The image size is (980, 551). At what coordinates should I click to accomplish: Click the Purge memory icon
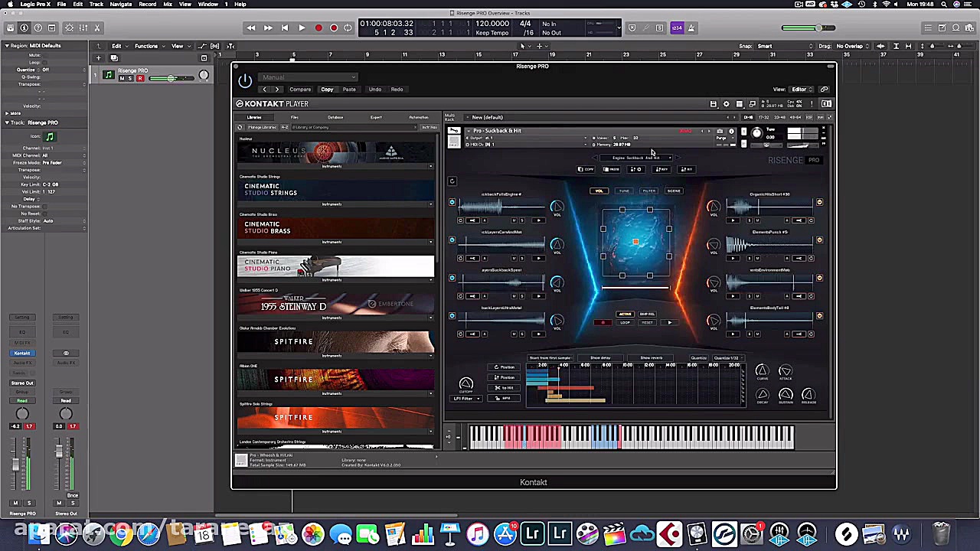720,138
